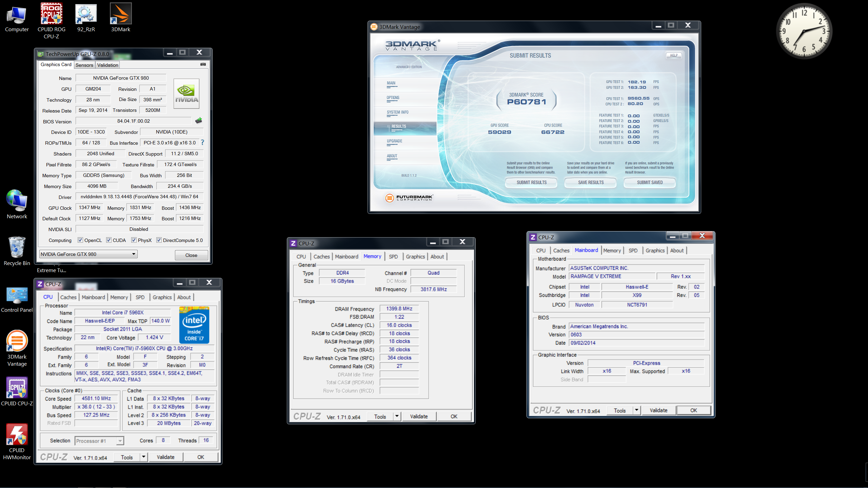Open Caches tab in CPU-Z CPU window

[x=68, y=297]
